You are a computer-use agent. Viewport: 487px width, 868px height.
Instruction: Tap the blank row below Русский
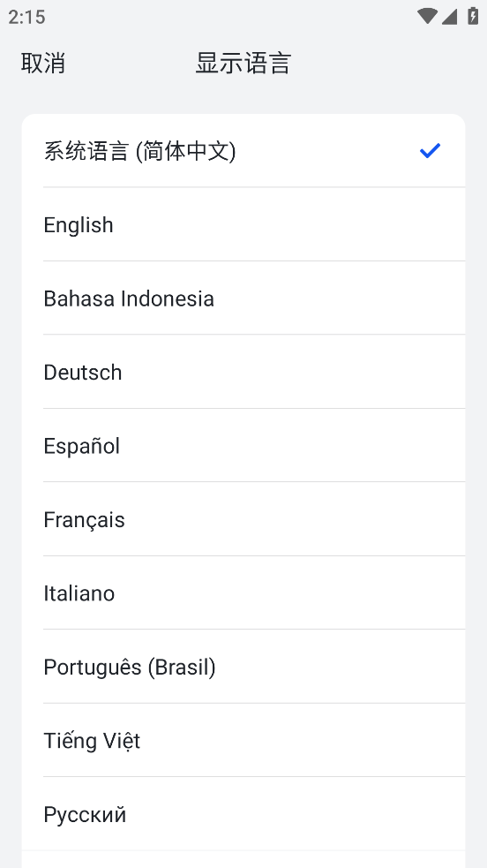coord(243,859)
